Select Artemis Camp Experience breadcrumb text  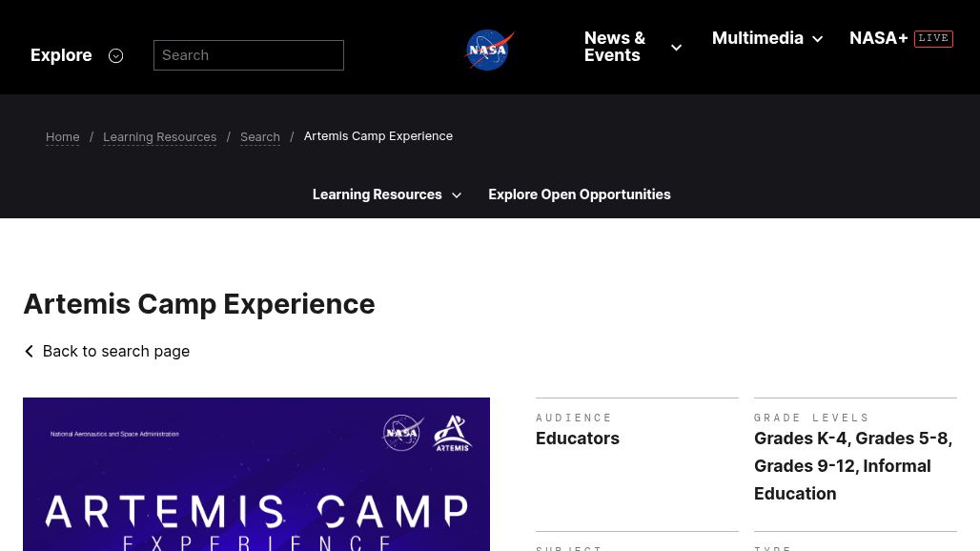tap(378, 136)
